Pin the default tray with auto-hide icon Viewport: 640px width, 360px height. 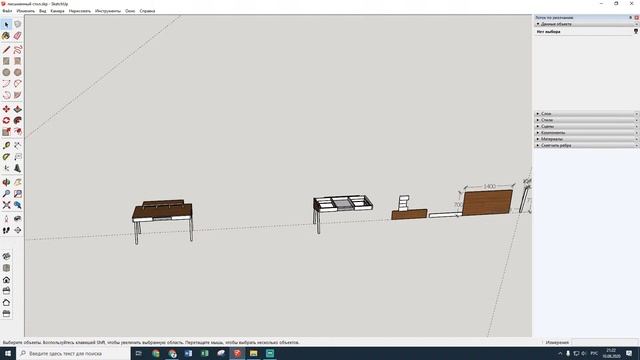tap(631, 18)
